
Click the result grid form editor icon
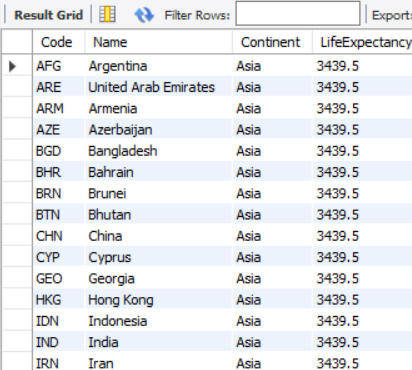pyautogui.click(x=107, y=15)
